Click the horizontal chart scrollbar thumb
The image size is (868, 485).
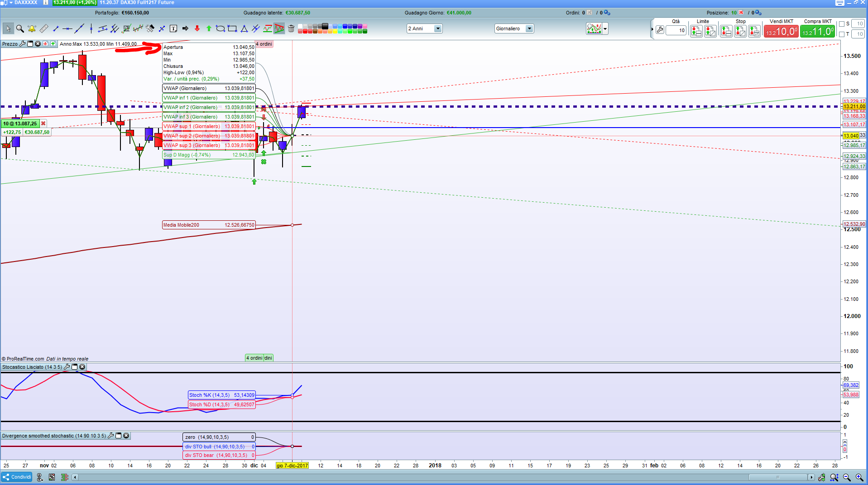778,477
